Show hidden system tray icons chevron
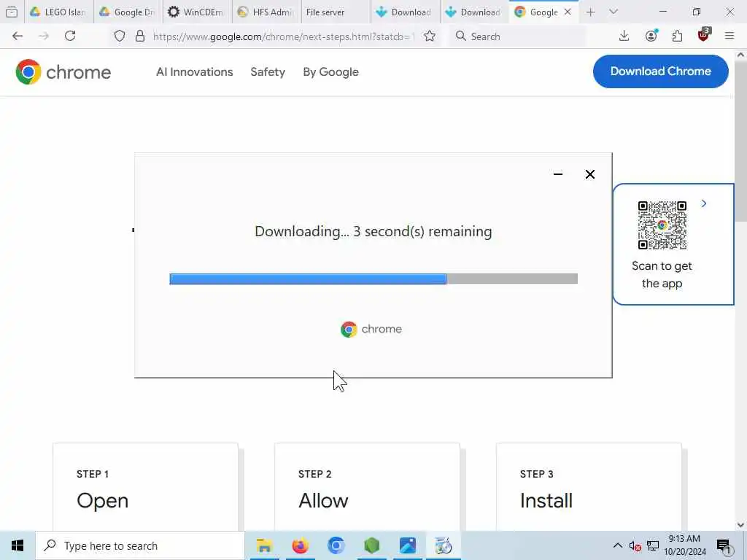The image size is (747, 560). click(617, 545)
